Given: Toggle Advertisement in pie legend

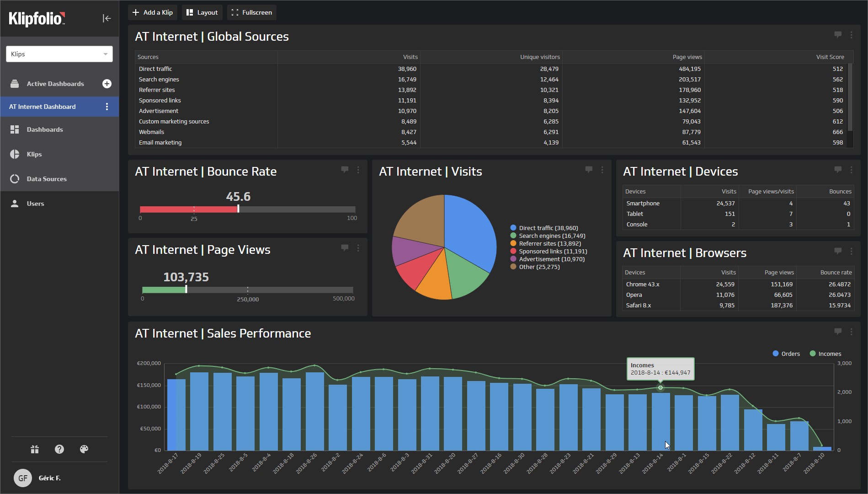Looking at the screenshot, I should pyautogui.click(x=547, y=259).
